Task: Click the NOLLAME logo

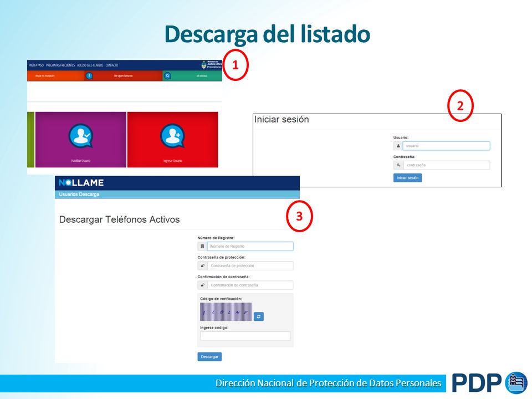Action: [x=81, y=182]
